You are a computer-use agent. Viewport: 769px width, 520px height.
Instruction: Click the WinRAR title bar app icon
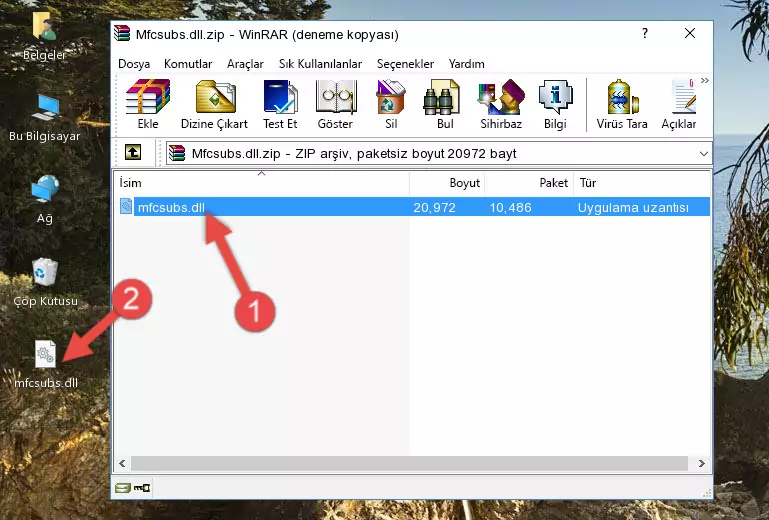122,33
